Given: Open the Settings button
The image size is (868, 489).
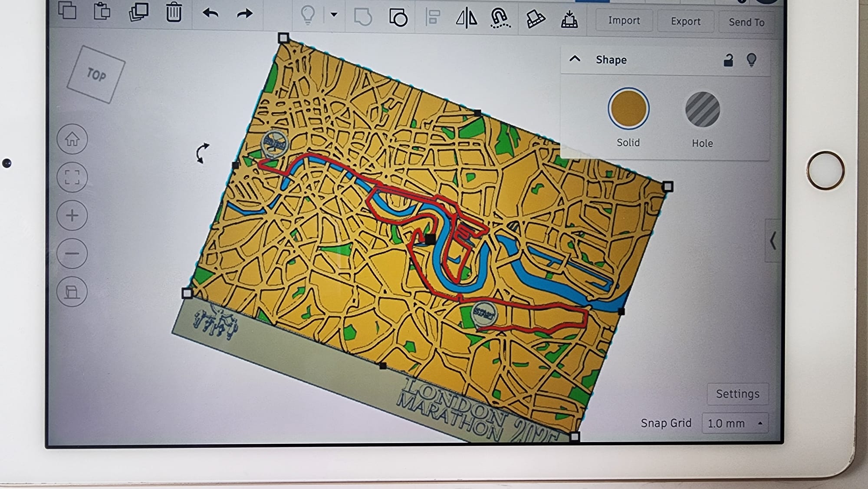Looking at the screenshot, I should (738, 394).
